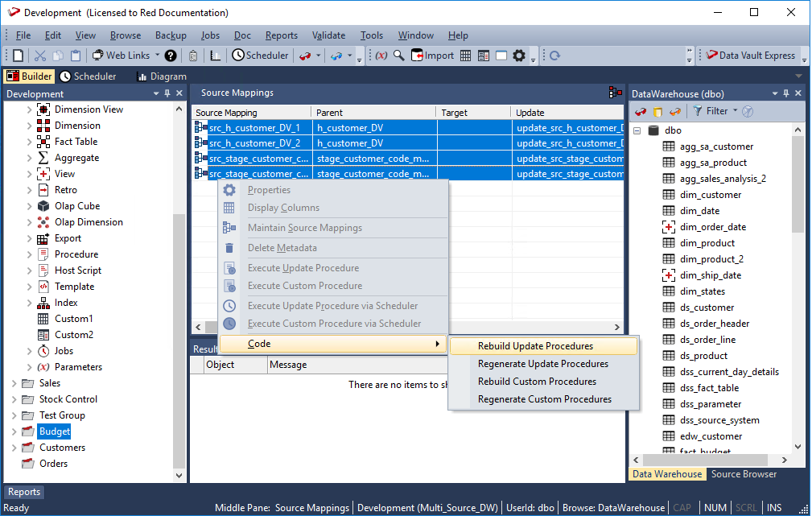Switch to the Source Browser tab
This screenshot has height=516, width=812.
(744, 474)
